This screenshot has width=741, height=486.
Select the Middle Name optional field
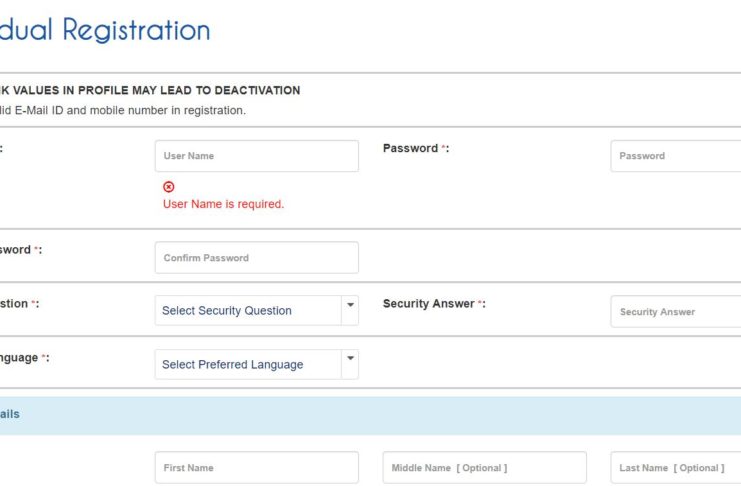pyautogui.click(x=484, y=468)
